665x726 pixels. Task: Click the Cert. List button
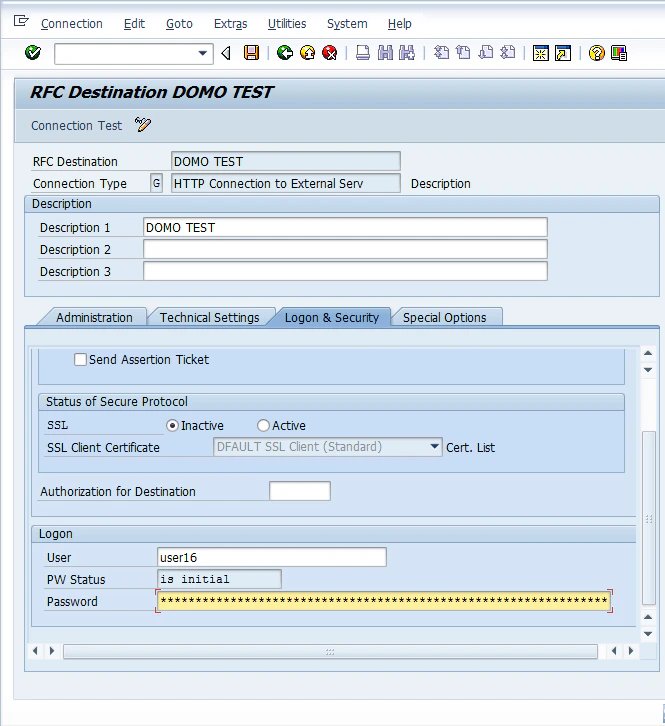[471, 448]
